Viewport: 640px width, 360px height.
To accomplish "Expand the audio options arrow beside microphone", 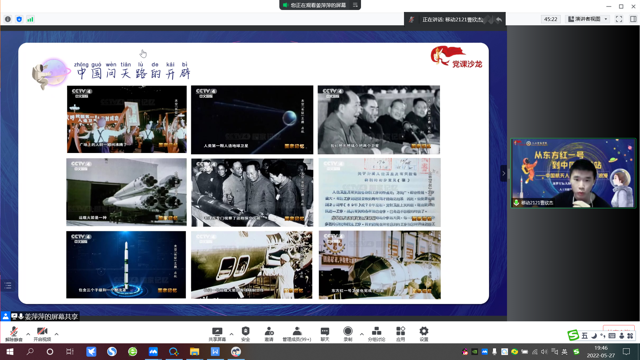I will pyautogui.click(x=28, y=334).
